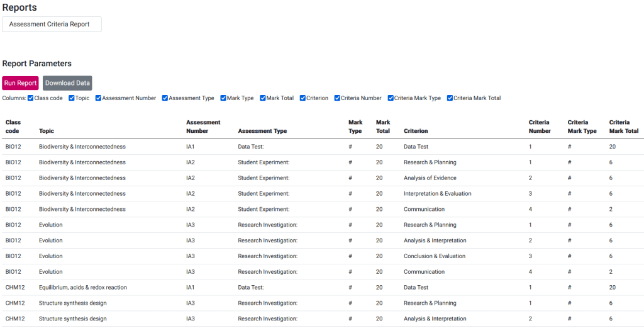This screenshot has width=644, height=328.
Task: Select the BIO12 IA1 Data Test row
Action: [252, 147]
